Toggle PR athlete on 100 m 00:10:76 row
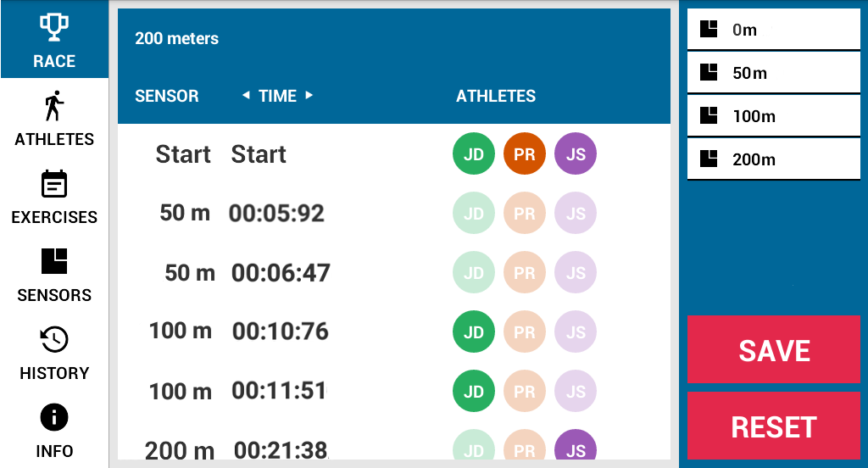 (x=524, y=331)
